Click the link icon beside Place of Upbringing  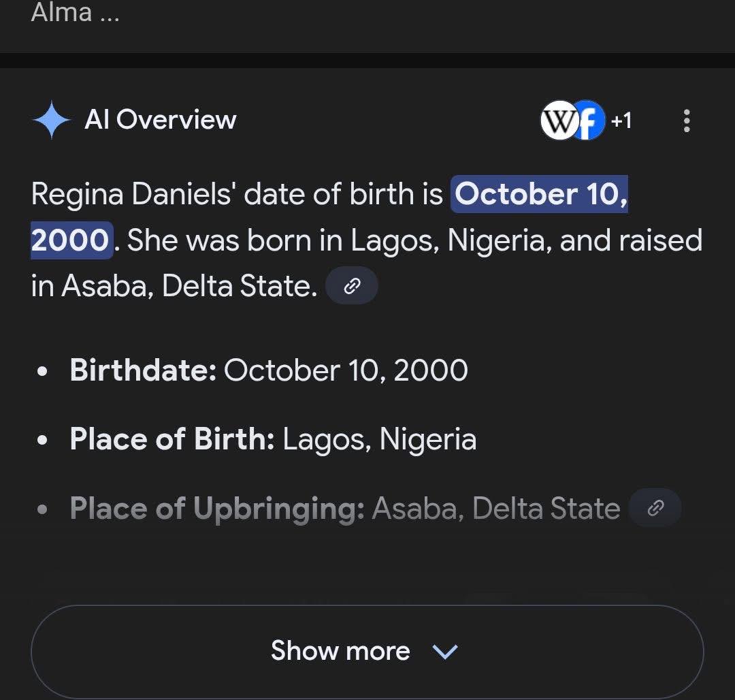(655, 507)
